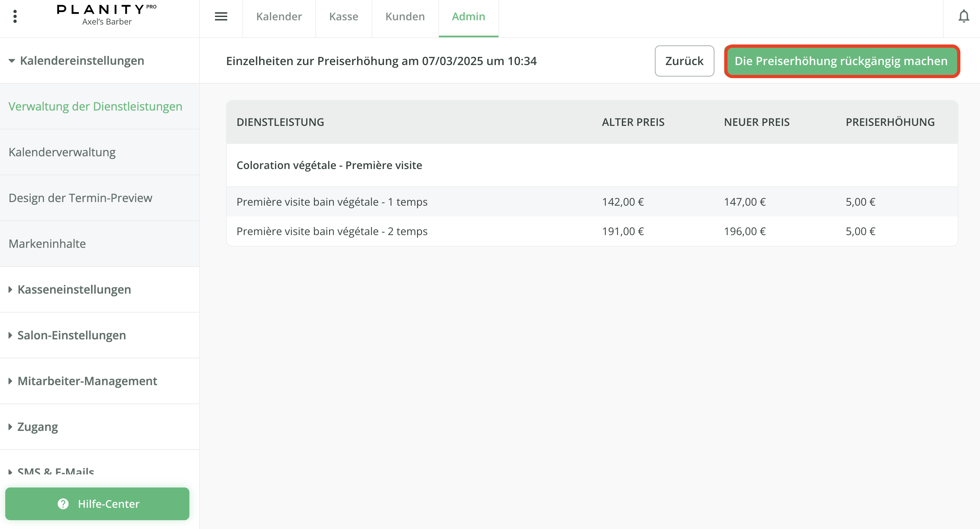Click the Zurück button

tap(684, 61)
